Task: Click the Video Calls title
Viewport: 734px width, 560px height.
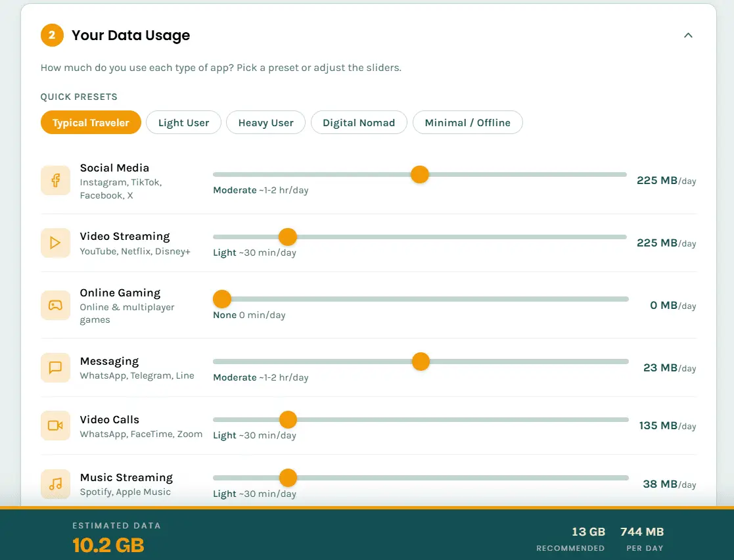Action: (x=110, y=419)
